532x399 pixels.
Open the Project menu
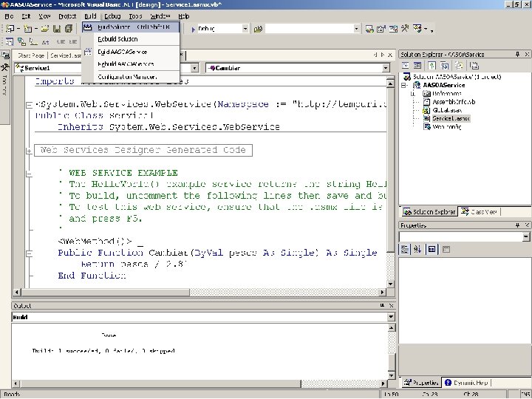67,16
